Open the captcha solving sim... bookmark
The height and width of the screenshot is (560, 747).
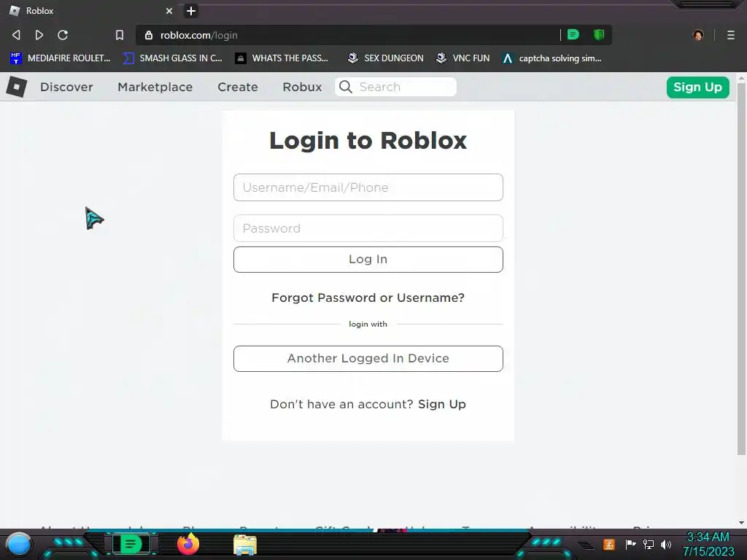point(552,58)
